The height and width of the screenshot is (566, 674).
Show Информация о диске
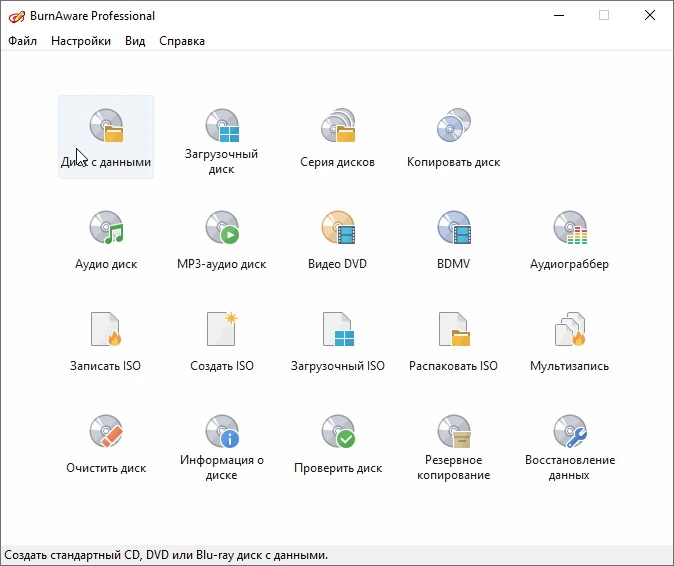[221, 443]
